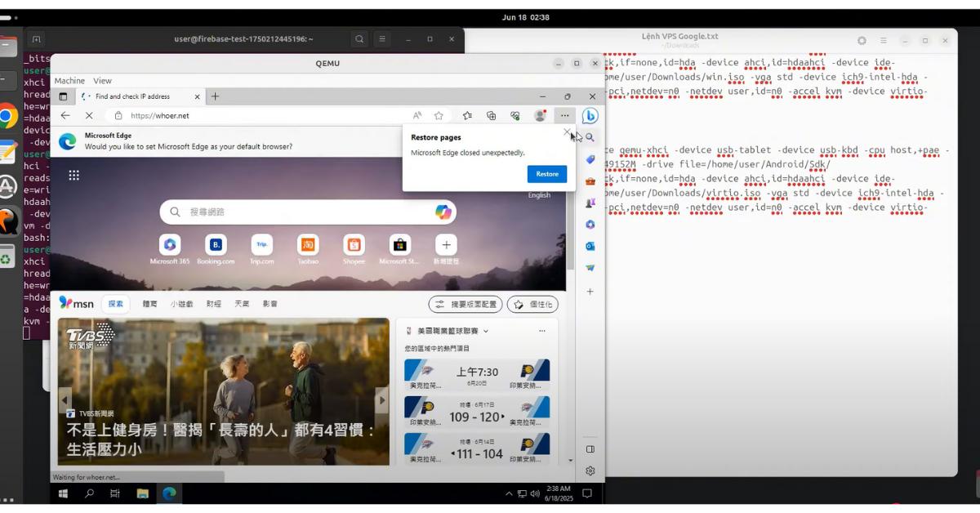Expand the 美國職業籃球聯賽 dropdown
This screenshot has width=980, height=513.
[486, 331]
